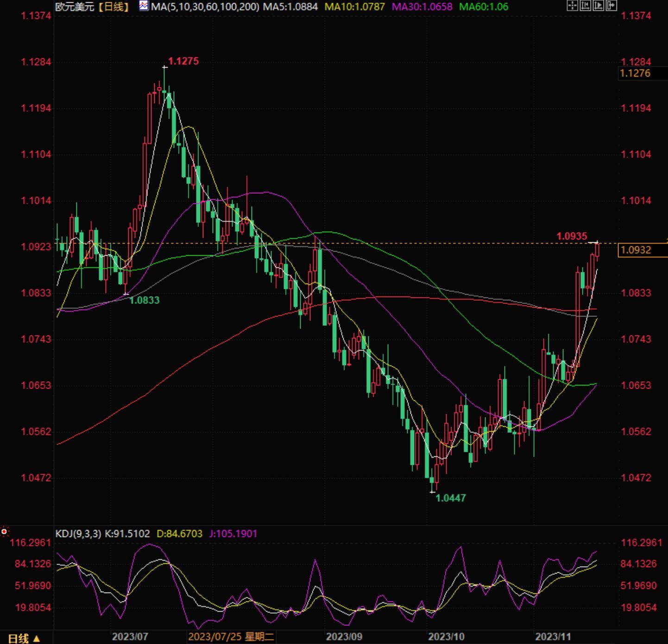
Task: Click the J:105.1901 value
Action: (x=233, y=534)
